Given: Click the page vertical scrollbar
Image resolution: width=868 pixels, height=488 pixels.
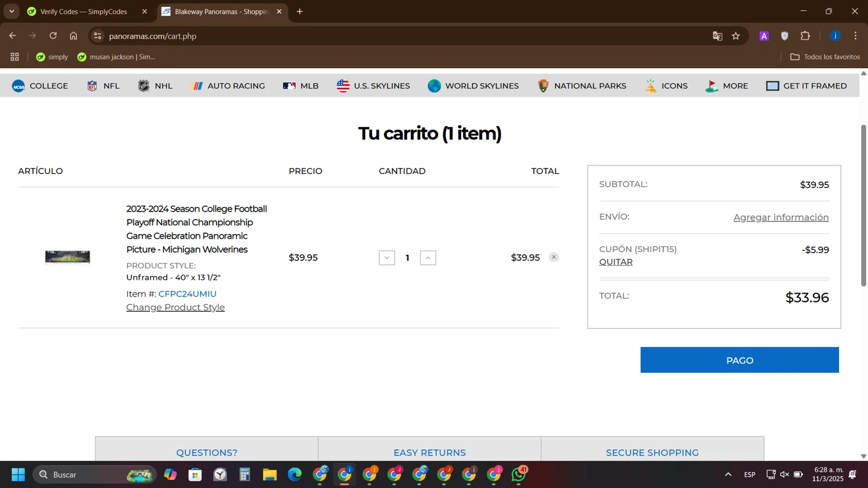Looking at the screenshot, I should pos(863,205).
